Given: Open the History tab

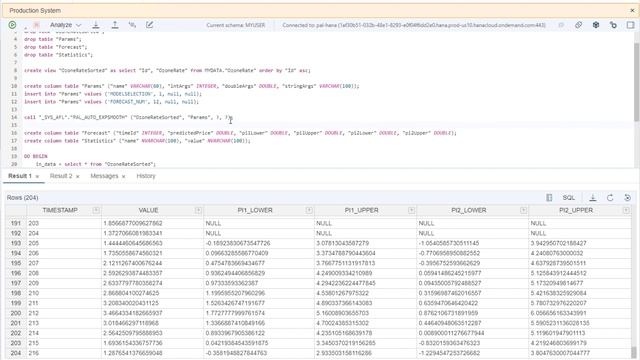Looking at the screenshot, I should (146, 176).
